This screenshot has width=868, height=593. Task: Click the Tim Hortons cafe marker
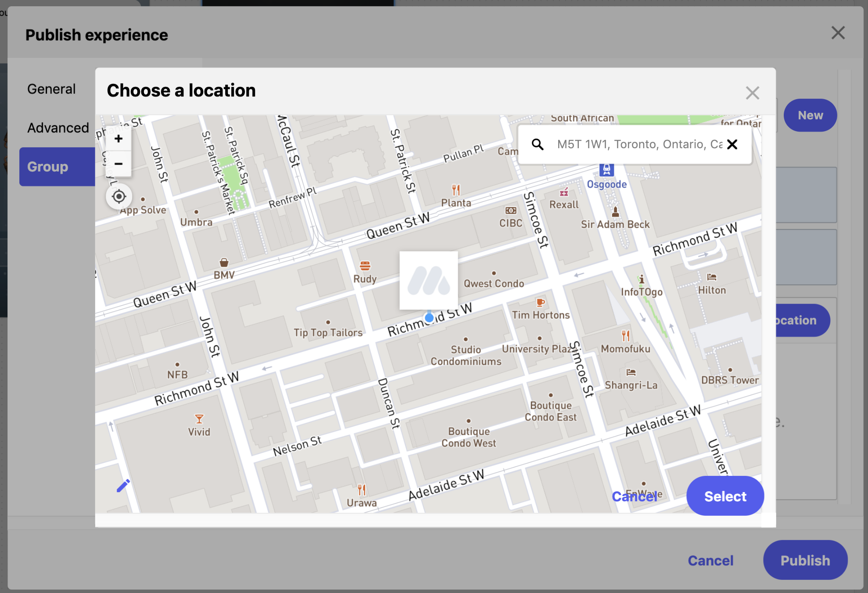(x=541, y=302)
